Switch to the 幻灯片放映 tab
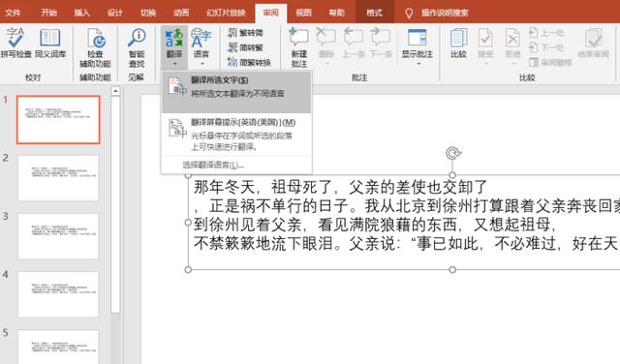 coord(226,13)
